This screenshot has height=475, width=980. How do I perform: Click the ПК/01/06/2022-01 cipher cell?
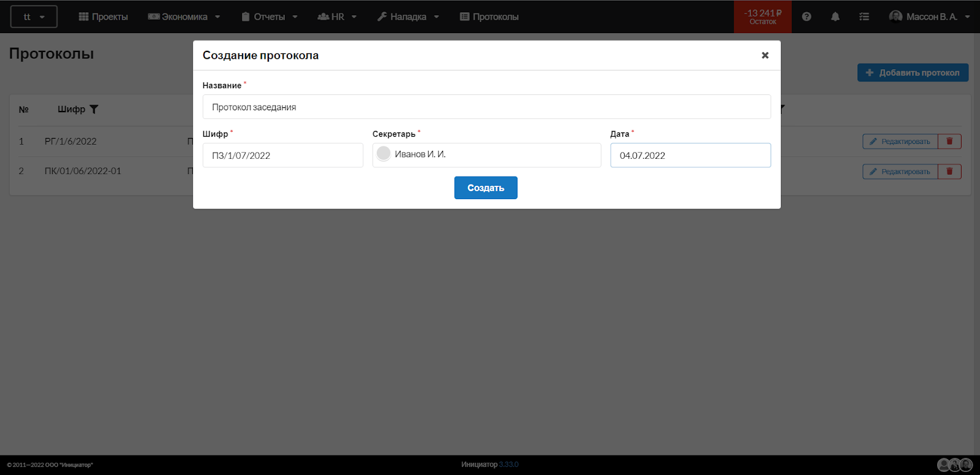pyautogui.click(x=83, y=171)
